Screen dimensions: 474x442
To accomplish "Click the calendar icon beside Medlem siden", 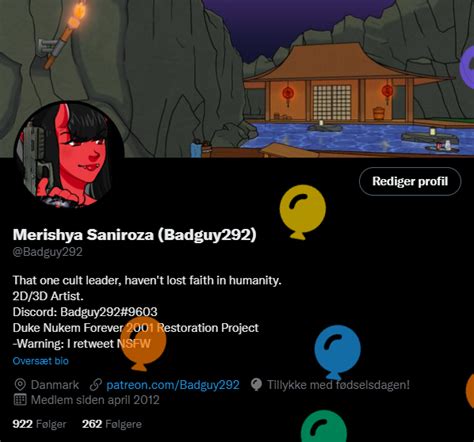I will pos(20,399).
